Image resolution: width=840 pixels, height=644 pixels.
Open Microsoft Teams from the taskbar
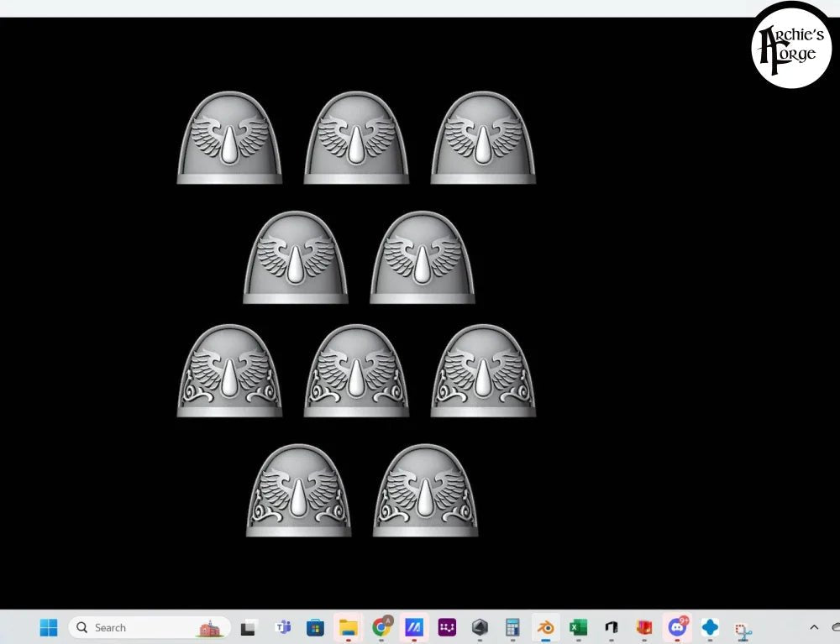click(284, 627)
